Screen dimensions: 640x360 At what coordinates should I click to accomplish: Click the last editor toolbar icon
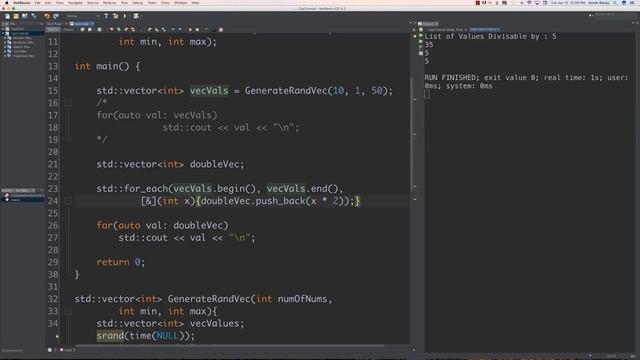pos(221,29)
